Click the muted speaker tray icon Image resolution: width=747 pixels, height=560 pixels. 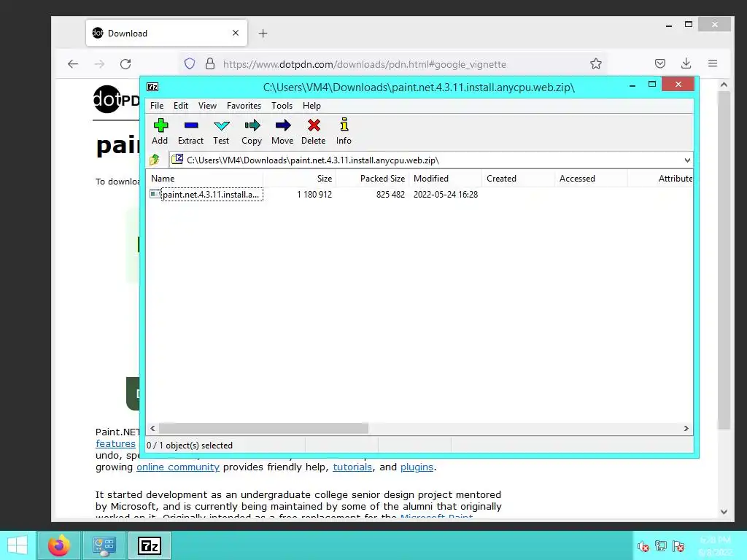coord(643,546)
